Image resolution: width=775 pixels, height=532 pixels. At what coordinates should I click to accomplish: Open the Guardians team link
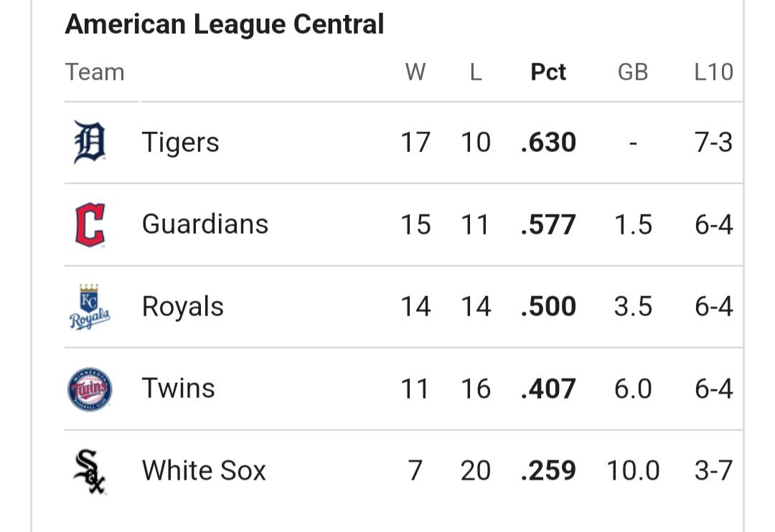205,224
